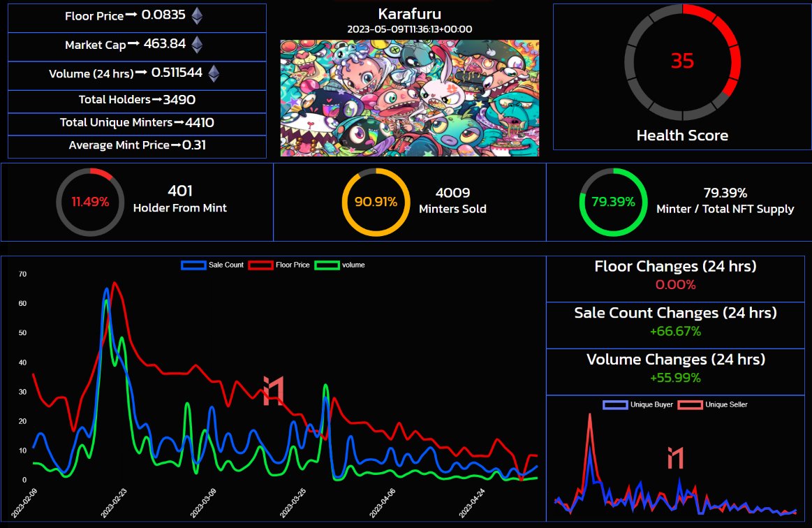
Task: Click the timestamp 2023-05-09T11:36:13+00:00
Action: pos(410,29)
